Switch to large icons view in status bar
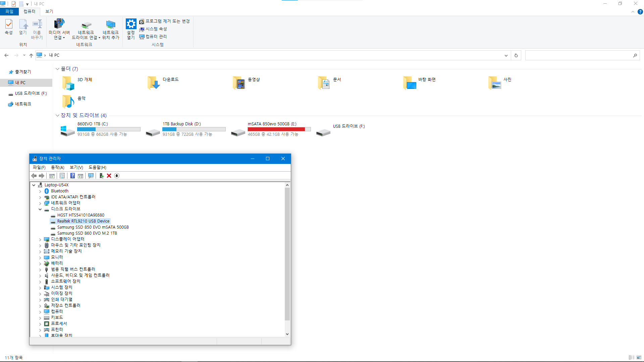Image resolution: width=644 pixels, height=362 pixels. click(639, 358)
